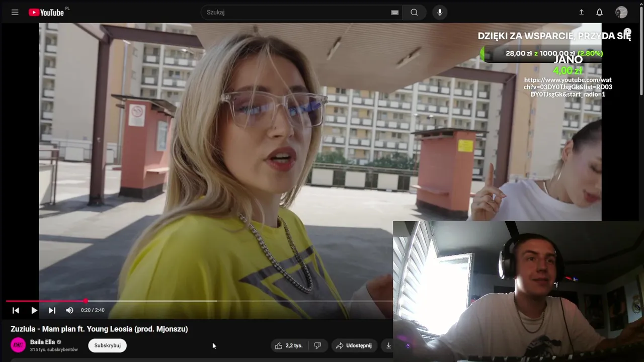Click the 0:20 / 2:40 time display
Viewport: 644px width, 362px height.
pos(93,310)
